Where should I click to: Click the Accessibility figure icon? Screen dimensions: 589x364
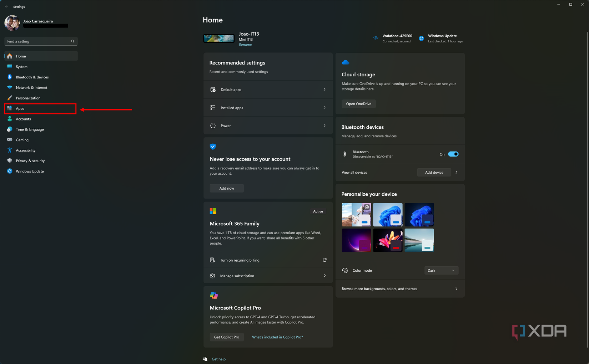coord(10,150)
